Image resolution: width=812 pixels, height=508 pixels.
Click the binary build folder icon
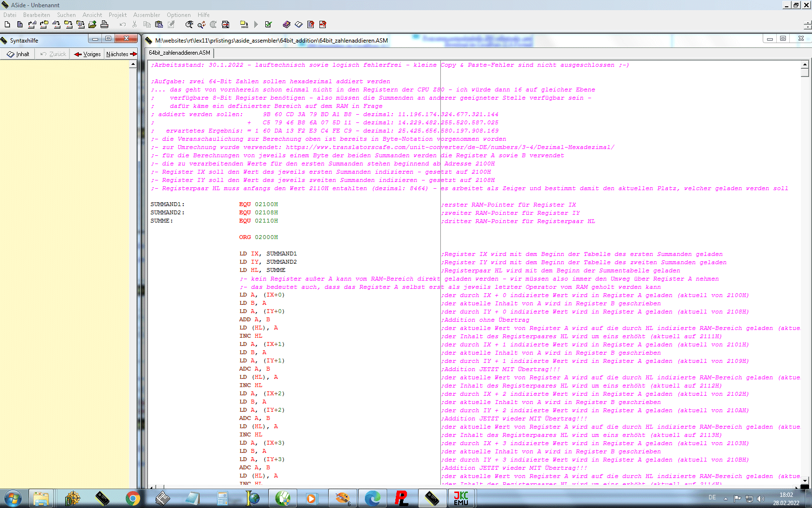[244, 24]
